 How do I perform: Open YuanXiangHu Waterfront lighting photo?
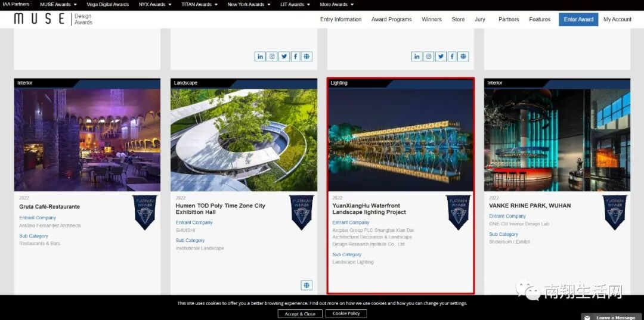tap(401, 140)
